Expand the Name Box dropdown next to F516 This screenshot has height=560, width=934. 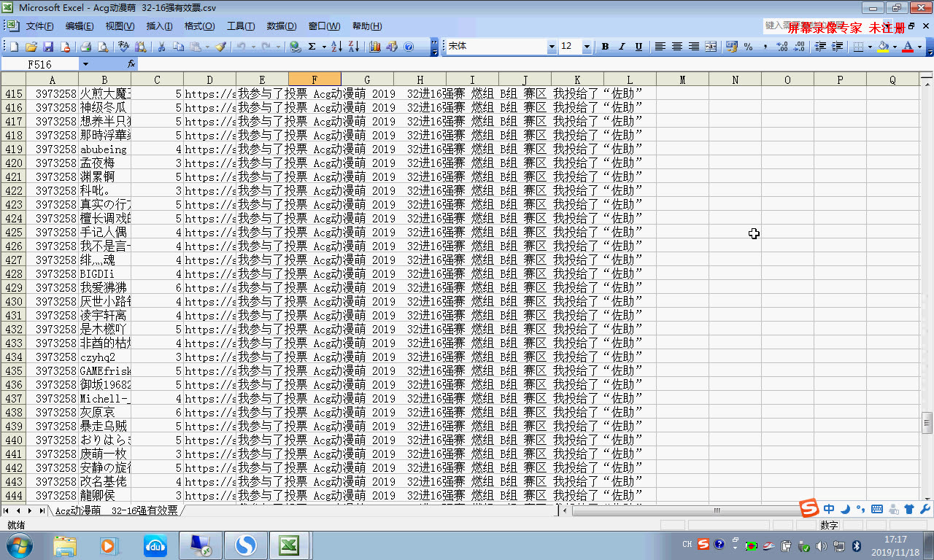tap(85, 64)
